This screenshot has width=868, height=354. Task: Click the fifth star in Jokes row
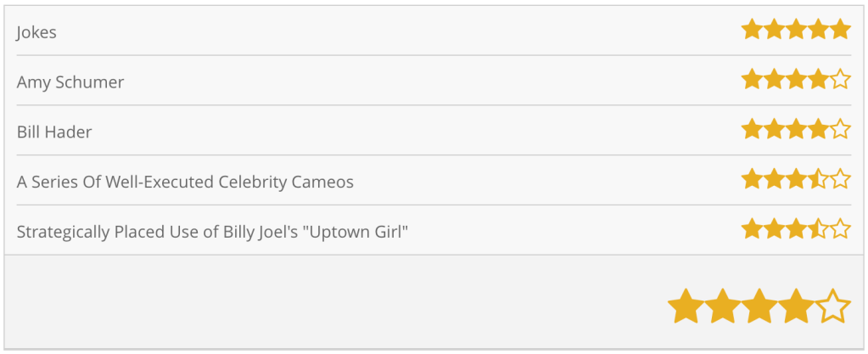click(x=840, y=31)
